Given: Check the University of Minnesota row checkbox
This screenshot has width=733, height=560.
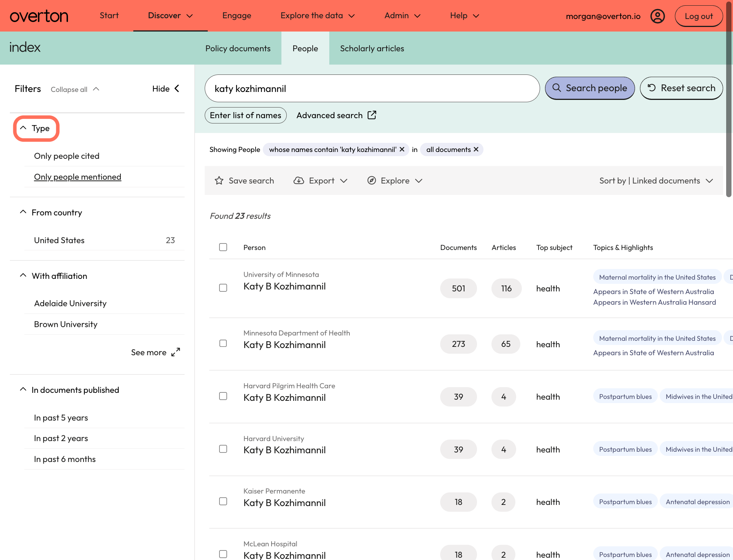Looking at the screenshot, I should pos(223,288).
